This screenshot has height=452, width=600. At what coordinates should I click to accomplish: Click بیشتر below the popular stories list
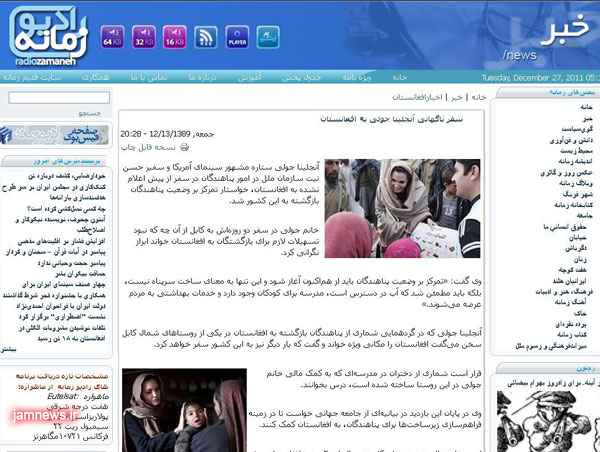tap(8, 349)
